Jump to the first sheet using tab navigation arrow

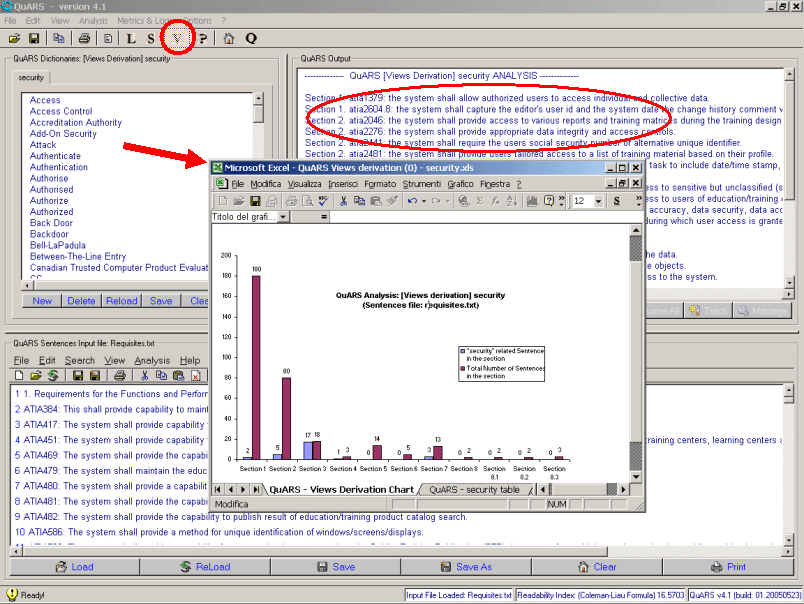pyautogui.click(x=218, y=490)
